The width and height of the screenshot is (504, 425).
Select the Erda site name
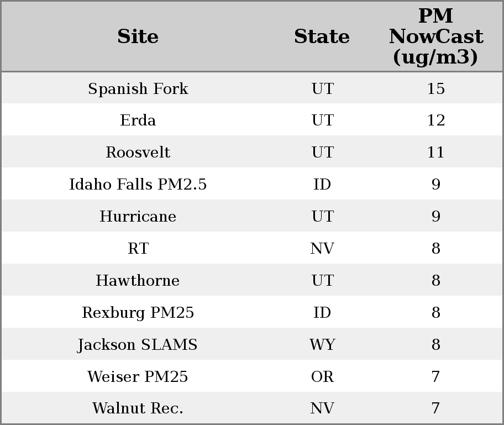[x=138, y=120]
